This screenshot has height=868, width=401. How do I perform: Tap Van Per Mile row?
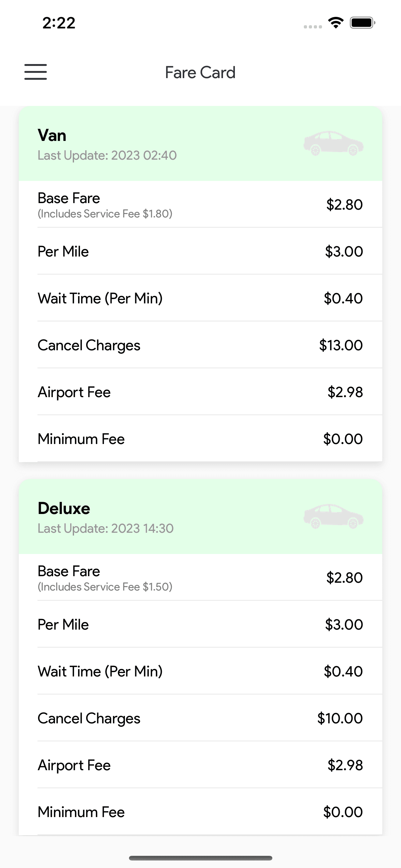tap(200, 251)
